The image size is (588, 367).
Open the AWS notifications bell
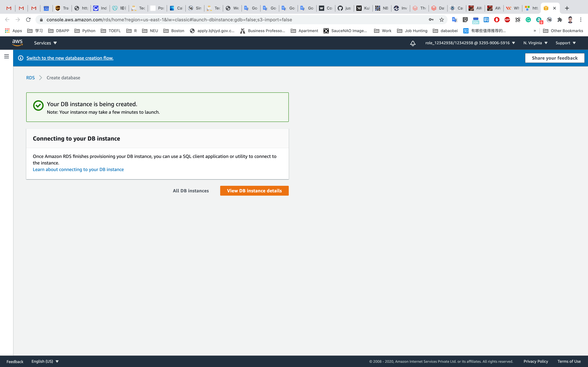413,43
